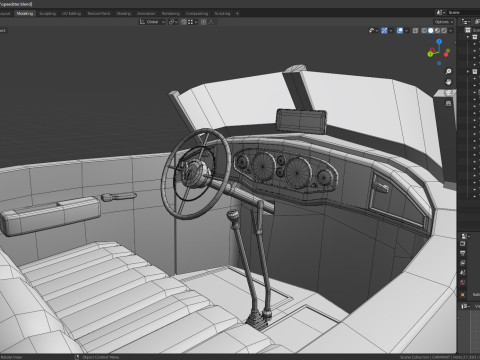This screenshot has height=360, width=480.
Task: Click the zoom view magnifier icon
Action: tap(448, 71)
